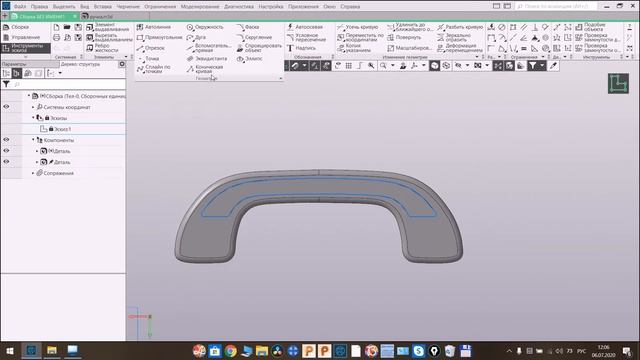
Task: Expand the Сопряжения tree node
Action: tap(33, 173)
